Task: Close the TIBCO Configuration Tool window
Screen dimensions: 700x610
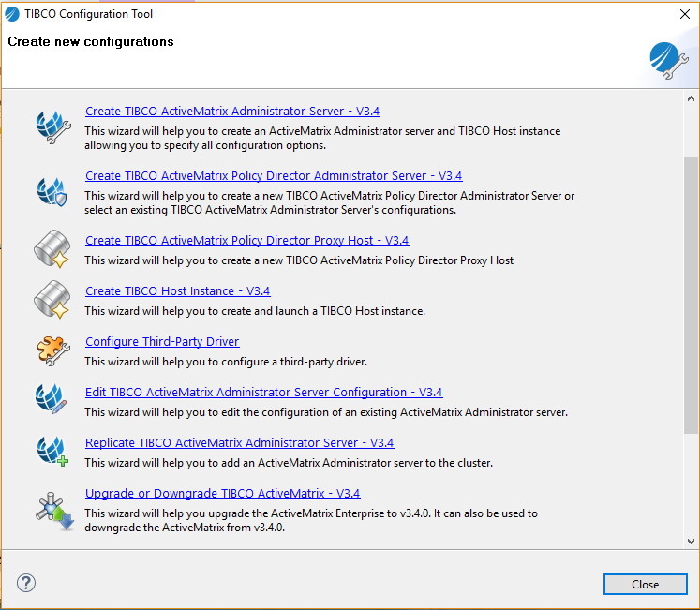Action: pos(684,14)
